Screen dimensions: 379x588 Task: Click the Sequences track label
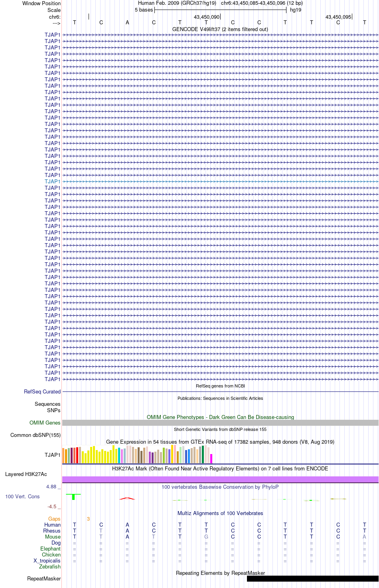pos(47,404)
